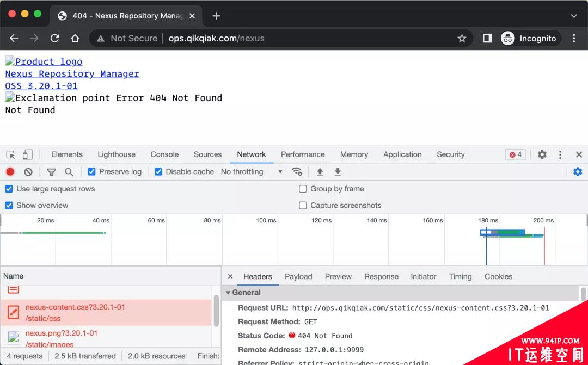Reload the page
This screenshot has width=588, height=365.
coord(55,38)
